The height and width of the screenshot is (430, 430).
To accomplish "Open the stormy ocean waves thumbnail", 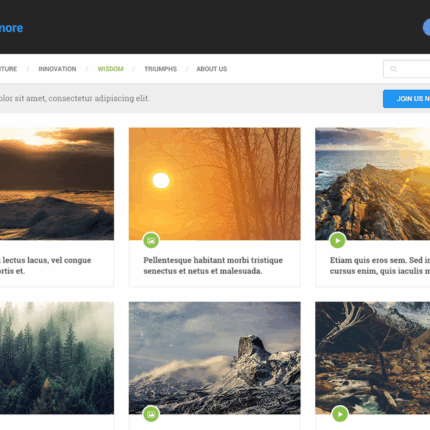I will 57,184.
